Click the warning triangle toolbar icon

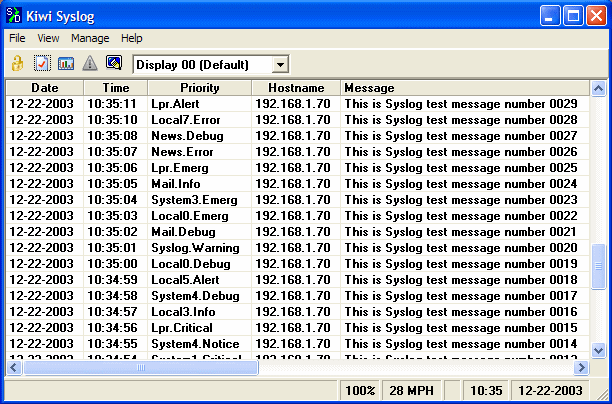click(90, 63)
